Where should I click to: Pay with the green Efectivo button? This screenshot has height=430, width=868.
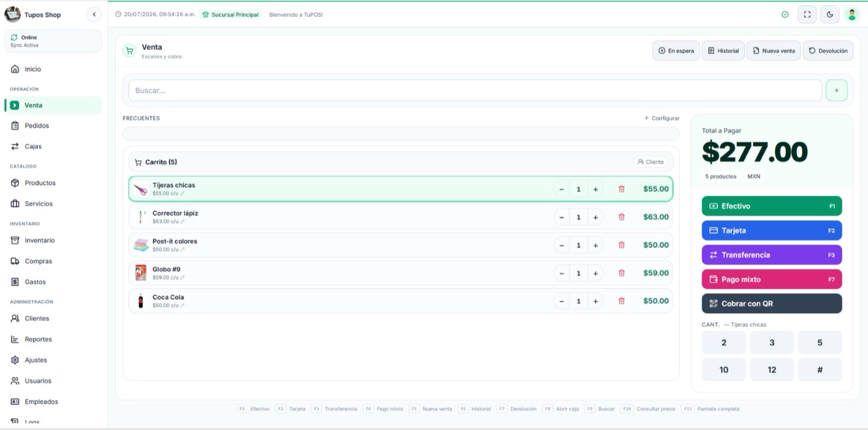[x=772, y=206]
